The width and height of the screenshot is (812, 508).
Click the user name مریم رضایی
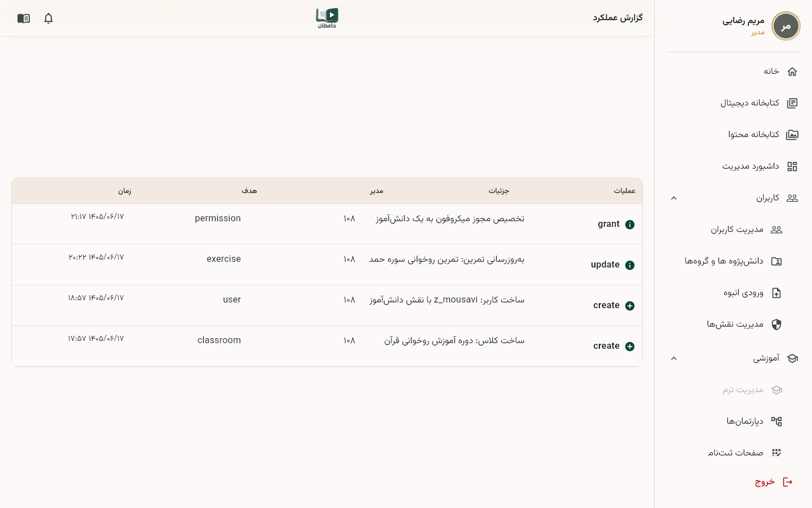click(744, 21)
